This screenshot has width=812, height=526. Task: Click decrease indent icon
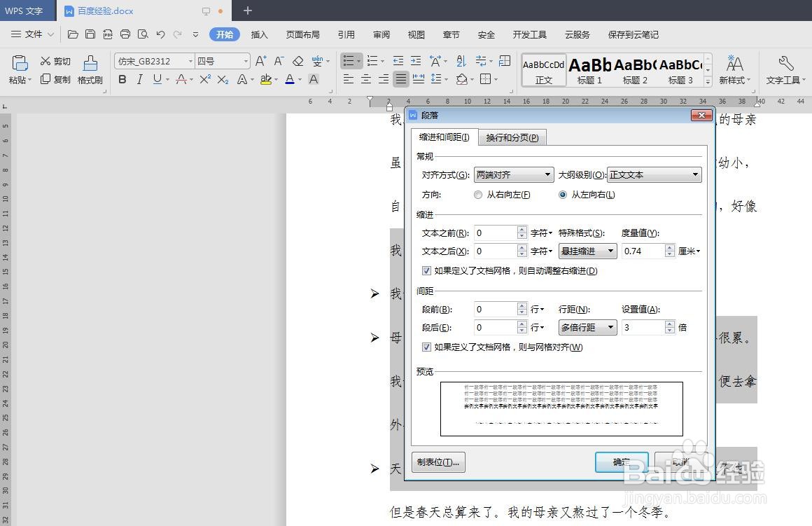(398, 61)
